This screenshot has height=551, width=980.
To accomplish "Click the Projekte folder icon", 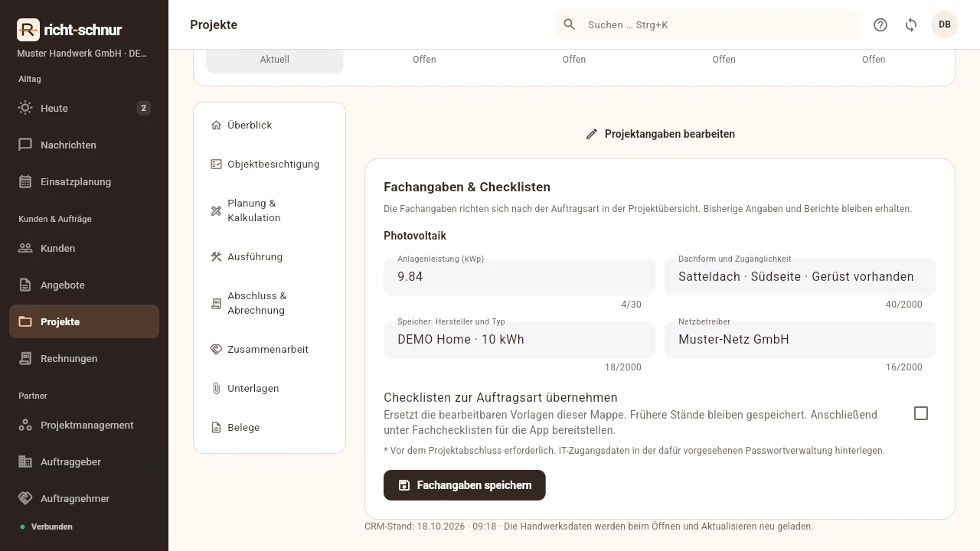I will tap(25, 321).
